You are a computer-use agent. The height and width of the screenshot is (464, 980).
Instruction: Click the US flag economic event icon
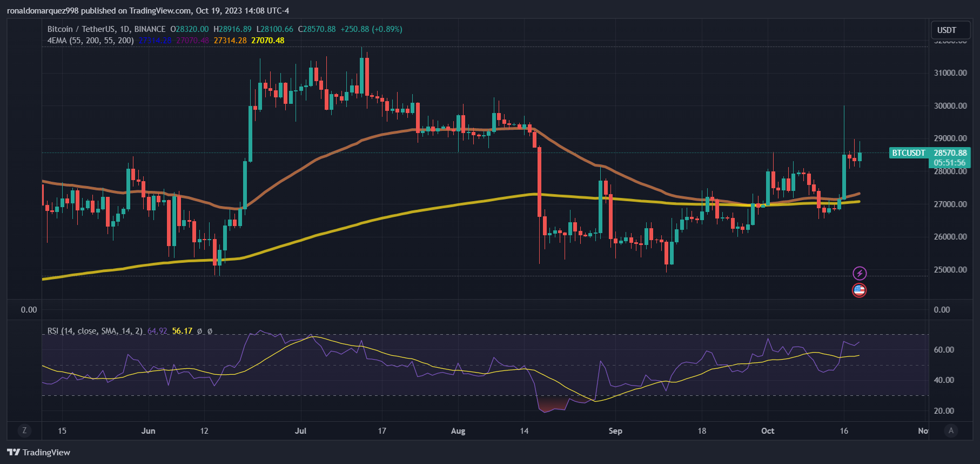click(859, 290)
